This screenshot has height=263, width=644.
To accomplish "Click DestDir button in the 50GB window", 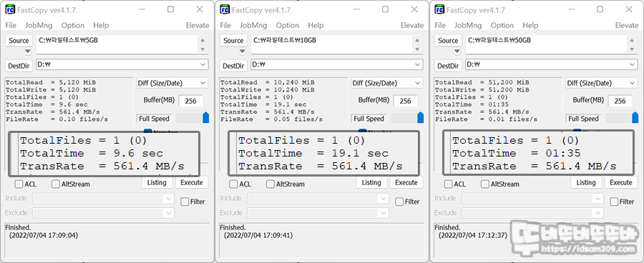I will pyautogui.click(x=448, y=66).
